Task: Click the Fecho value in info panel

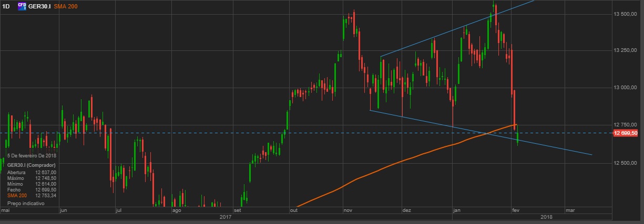Action: point(46,190)
